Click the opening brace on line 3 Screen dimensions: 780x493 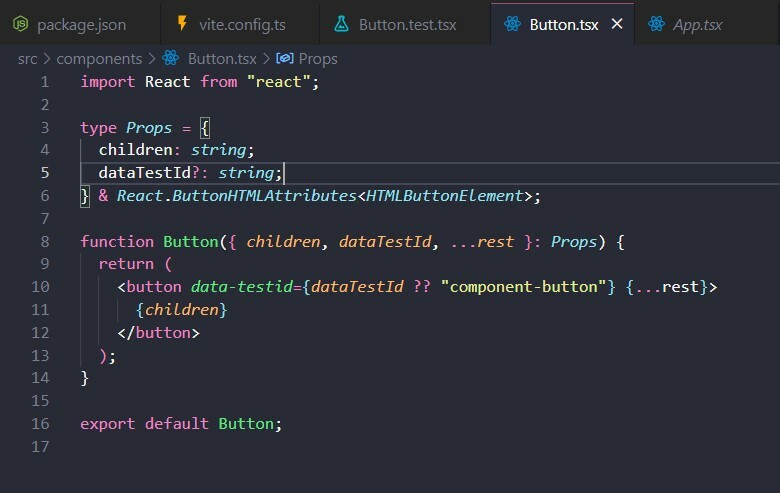tap(204, 128)
